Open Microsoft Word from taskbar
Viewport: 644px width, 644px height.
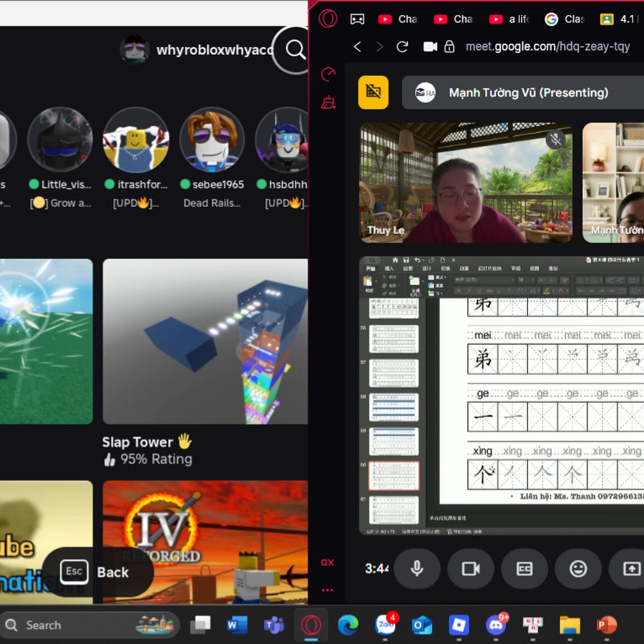coord(237,625)
